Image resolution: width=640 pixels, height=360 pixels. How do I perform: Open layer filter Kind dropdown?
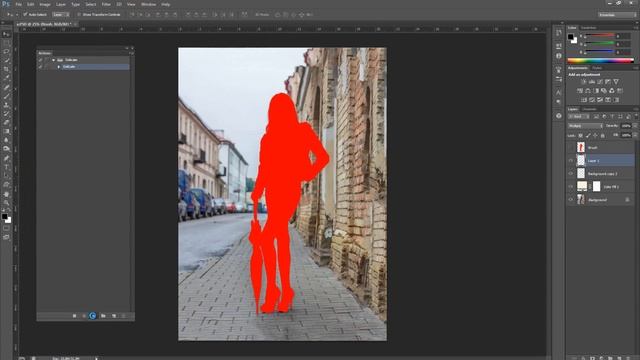pyautogui.click(x=579, y=117)
